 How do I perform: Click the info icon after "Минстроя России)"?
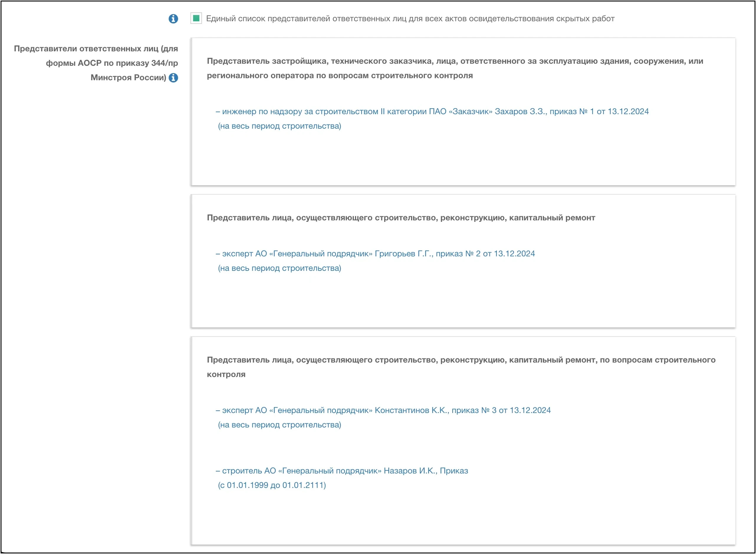[x=173, y=78]
